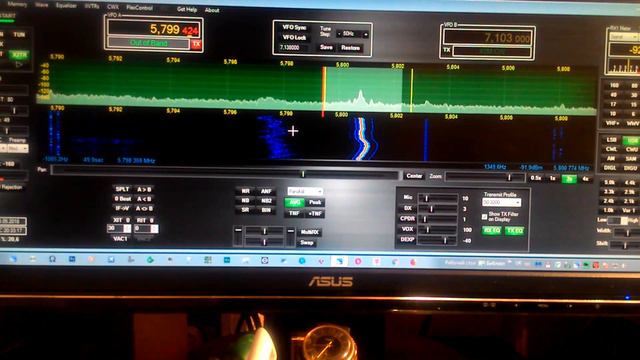Open the Get Help menu
This screenshot has height=360, width=640.
pyautogui.click(x=187, y=9)
